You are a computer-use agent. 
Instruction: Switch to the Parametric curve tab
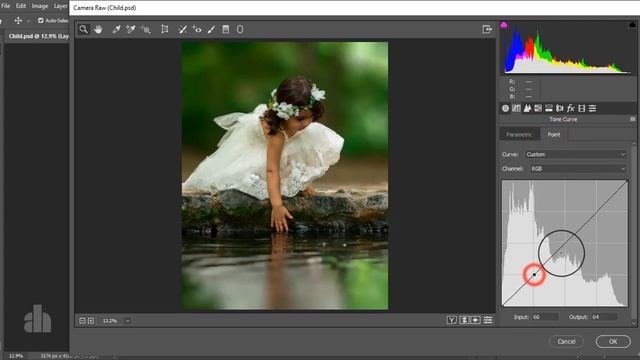(519, 134)
